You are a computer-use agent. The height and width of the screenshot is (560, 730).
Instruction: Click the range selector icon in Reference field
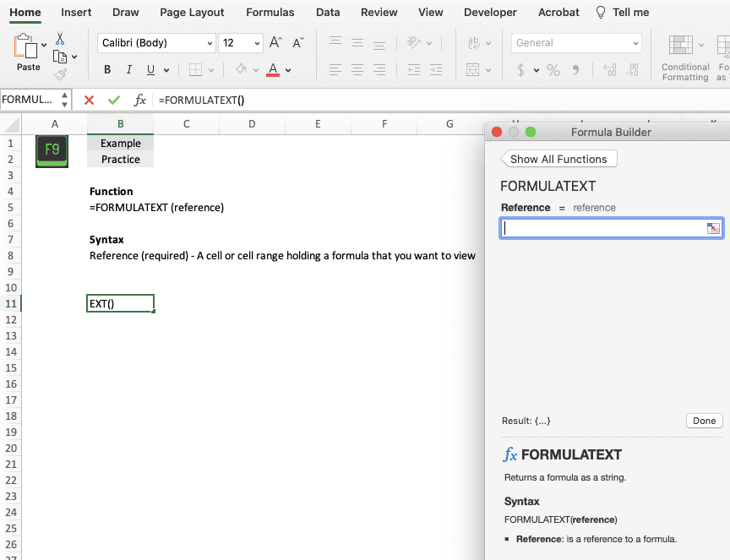[x=714, y=227]
